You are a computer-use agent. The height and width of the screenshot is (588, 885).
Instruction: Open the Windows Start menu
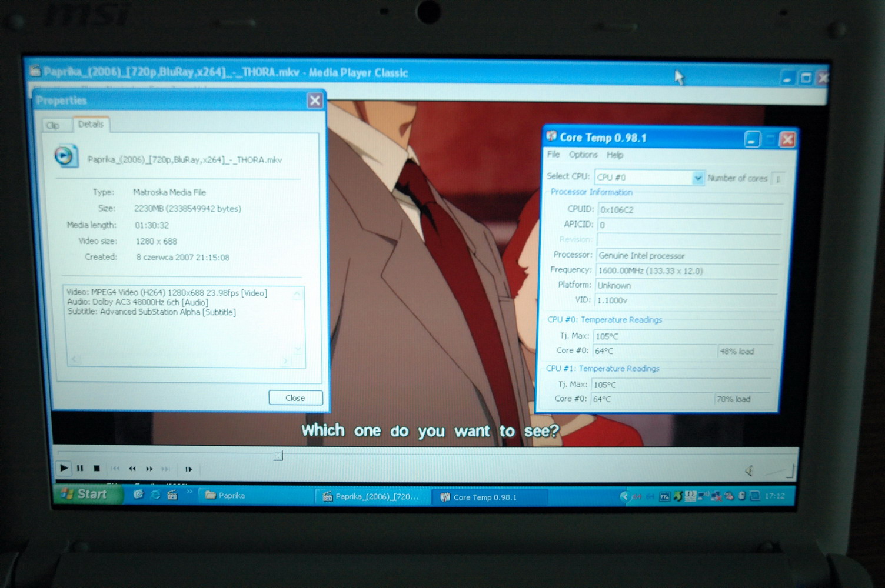point(89,494)
